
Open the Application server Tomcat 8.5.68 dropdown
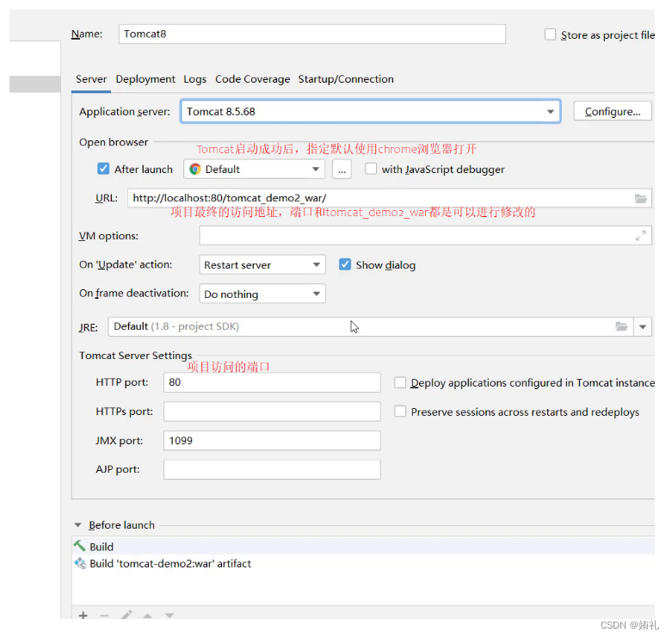[371, 111]
